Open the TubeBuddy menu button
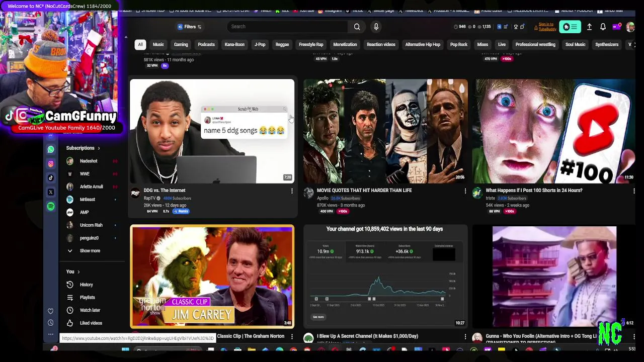Image resolution: width=644 pixels, height=362 pixels. [x=570, y=27]
